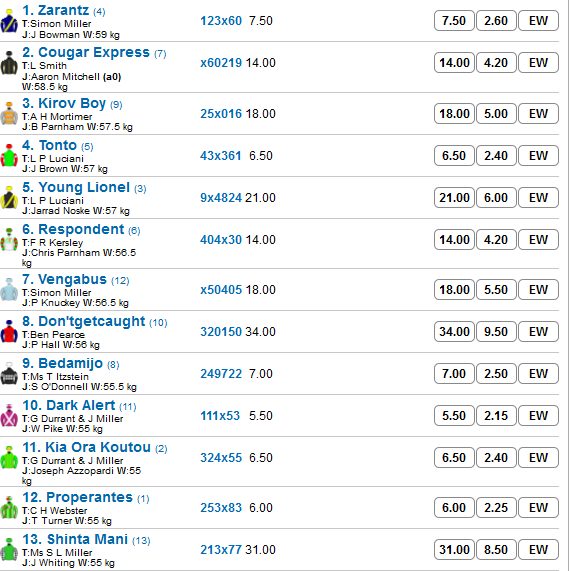Select place odds 4.20 for Cougar Express

(x=496, y=63)
